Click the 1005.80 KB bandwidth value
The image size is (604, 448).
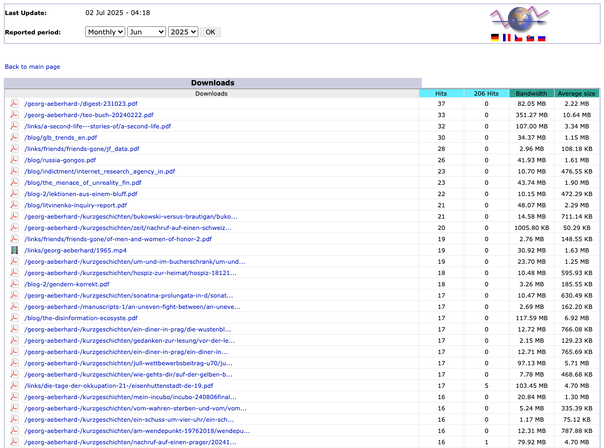pos(532,228)
